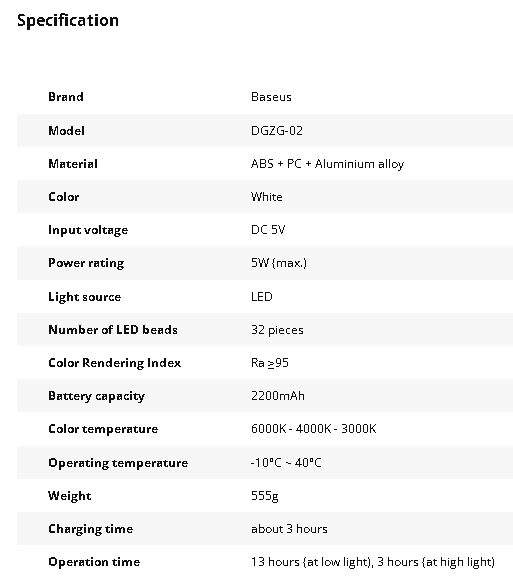Select the about 3 hours value
Viewport: 513px width, 582px height.
point(289,529)
